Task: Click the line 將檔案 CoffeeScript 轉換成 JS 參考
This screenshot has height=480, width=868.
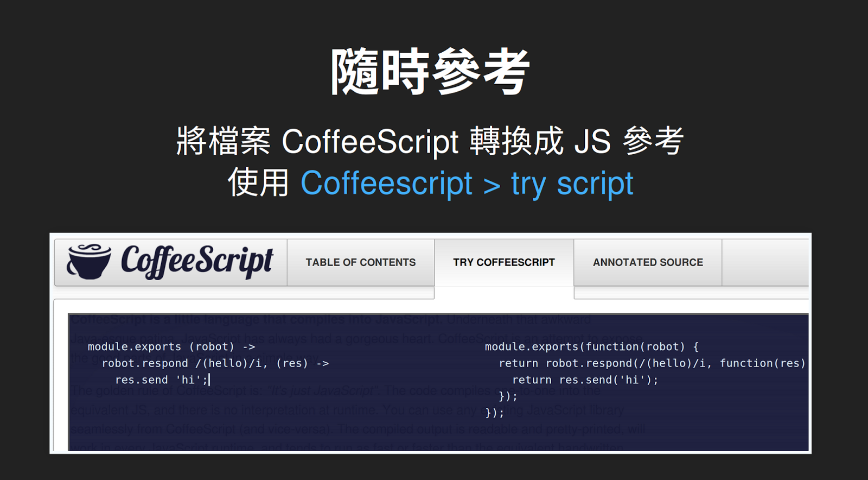Action: point(430,141)
